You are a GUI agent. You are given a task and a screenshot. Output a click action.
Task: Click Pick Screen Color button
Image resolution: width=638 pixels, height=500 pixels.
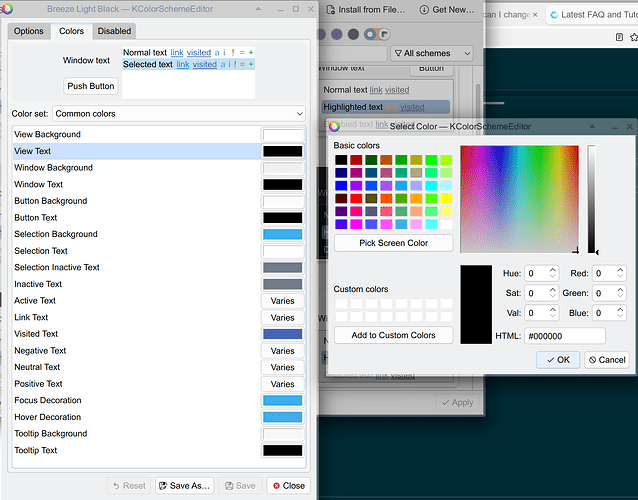[393, 243]
